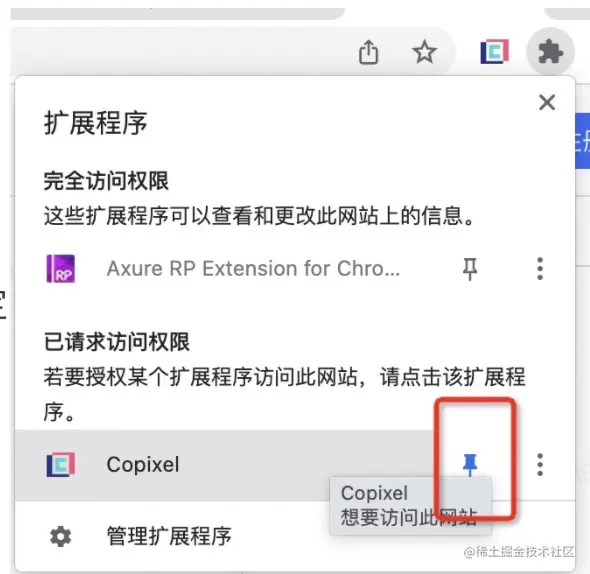Image resolution: width=590 pixels, height=574 pixels.
Task: Click the Copixel icon in extensions list
Action: point(61,465)
